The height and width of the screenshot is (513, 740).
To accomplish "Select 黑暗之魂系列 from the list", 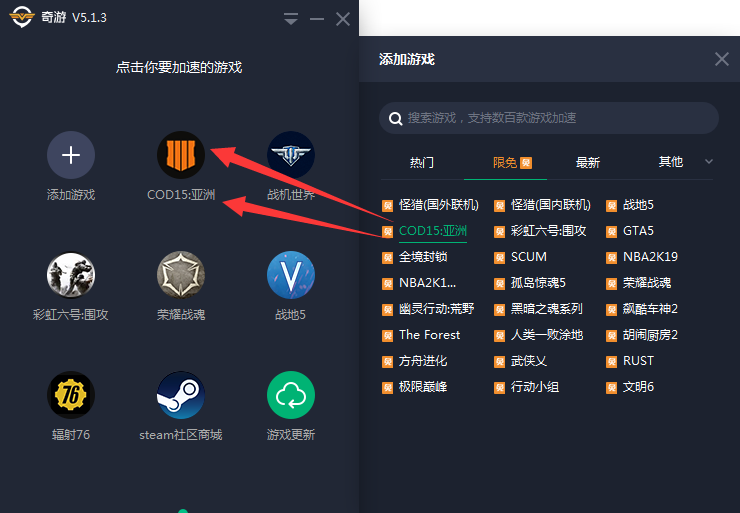I will pyautogui.click(x=547, y=309).
